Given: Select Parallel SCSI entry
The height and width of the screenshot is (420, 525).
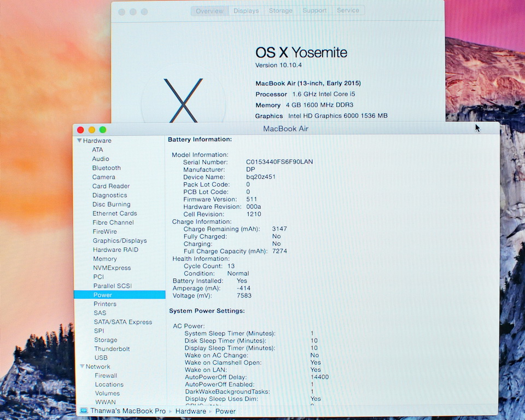Looking at the screenshot, I should [113, 285].
